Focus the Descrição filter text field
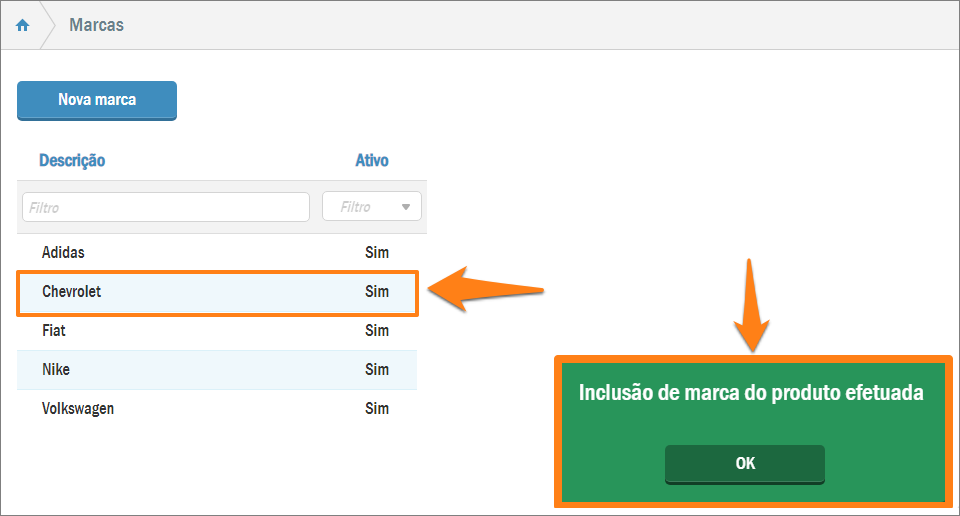 166,207
